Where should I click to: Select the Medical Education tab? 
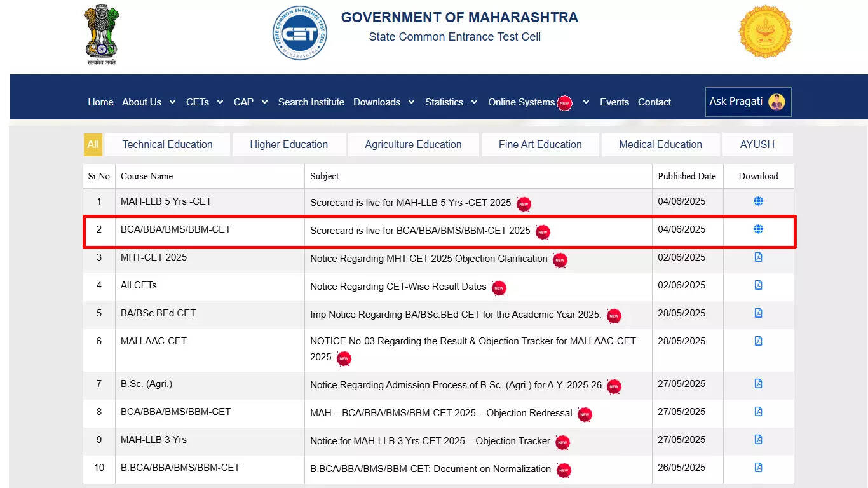pyautogui.click(x=660, y=144)
